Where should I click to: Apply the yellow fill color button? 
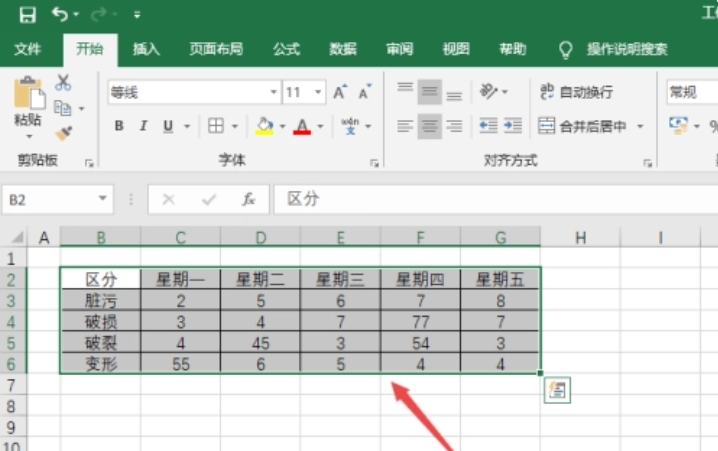pyautogui.click(x=263, y=126)
